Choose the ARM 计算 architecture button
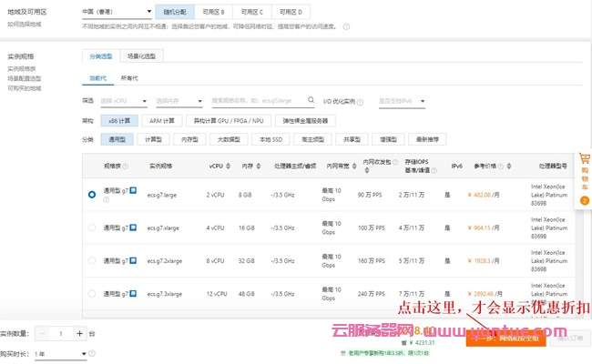The image size is (592, 364). 160,120
